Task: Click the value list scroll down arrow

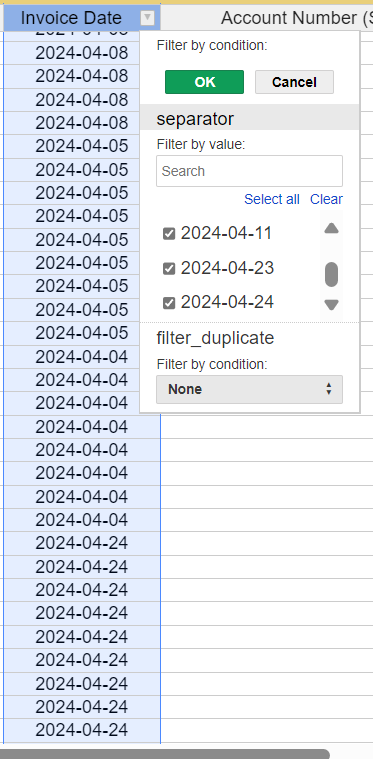Action: pyautogui.click(x=331, y=304)
